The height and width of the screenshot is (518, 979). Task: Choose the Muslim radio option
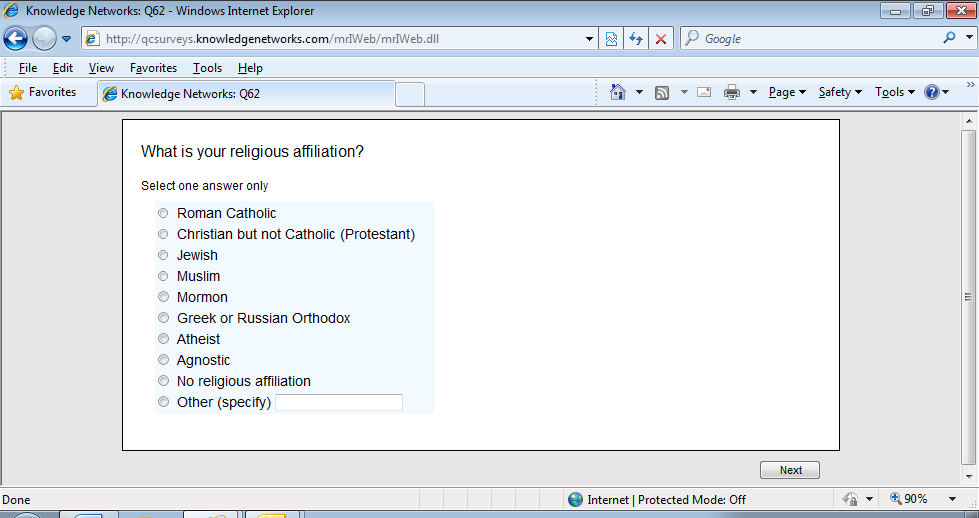(x=163, y=276)
